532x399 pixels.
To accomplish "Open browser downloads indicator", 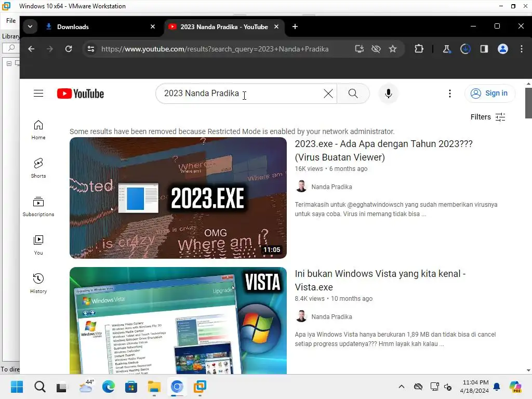I will pyautogui.click(x=465, y=49).
